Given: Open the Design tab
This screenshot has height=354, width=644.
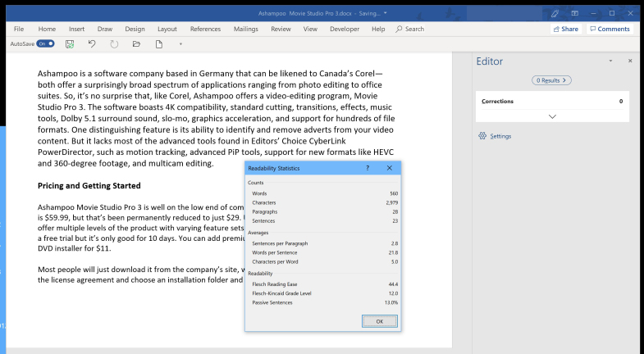Looking at the screenshot, I should pyautogui.click(x=135, y=29).
